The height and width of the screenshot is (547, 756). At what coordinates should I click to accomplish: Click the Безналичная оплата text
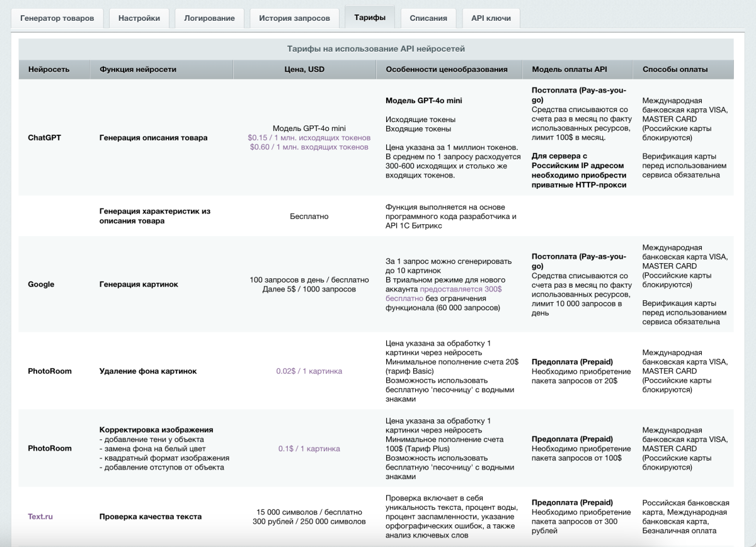point(679,531)
